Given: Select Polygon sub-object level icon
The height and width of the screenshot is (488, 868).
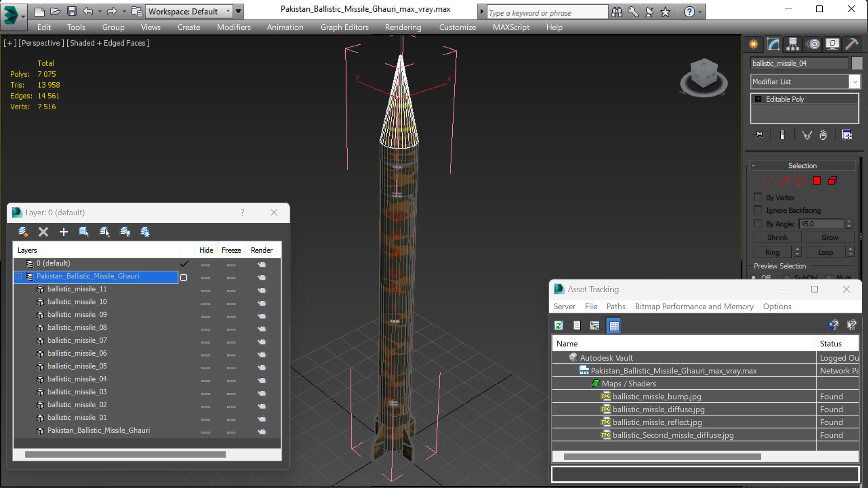Looking at the screenshot, I should click(x=816, y=181).
